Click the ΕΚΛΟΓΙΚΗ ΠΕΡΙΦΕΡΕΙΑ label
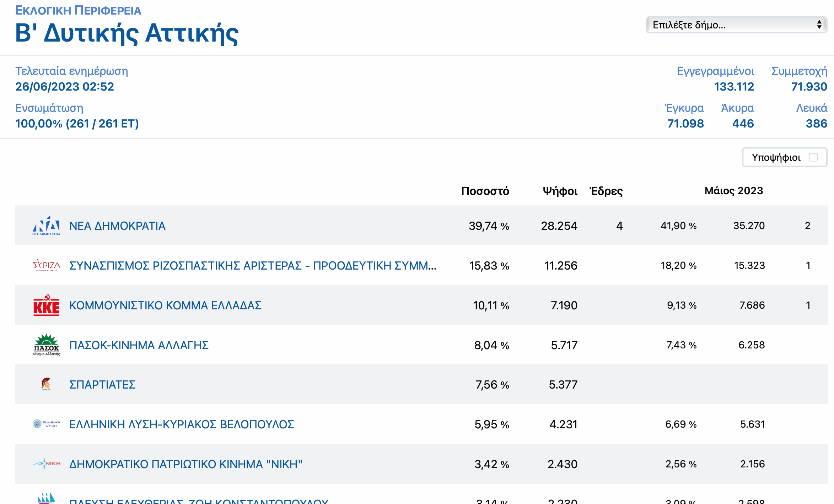This screenshot has height=504, width=834. click(x=78, y=10)
